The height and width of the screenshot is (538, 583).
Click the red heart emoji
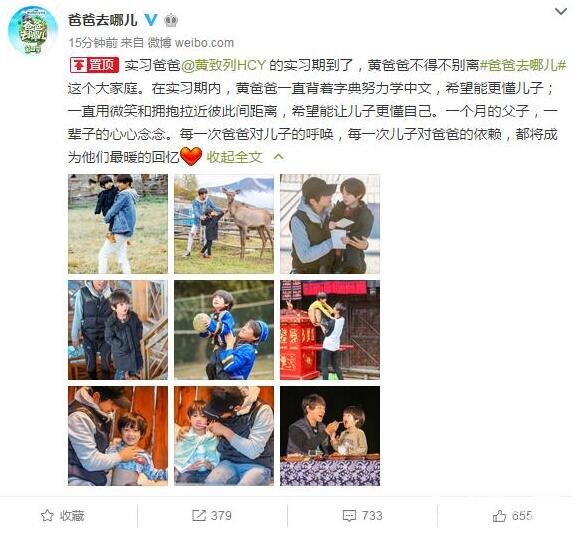pos(191,157)
